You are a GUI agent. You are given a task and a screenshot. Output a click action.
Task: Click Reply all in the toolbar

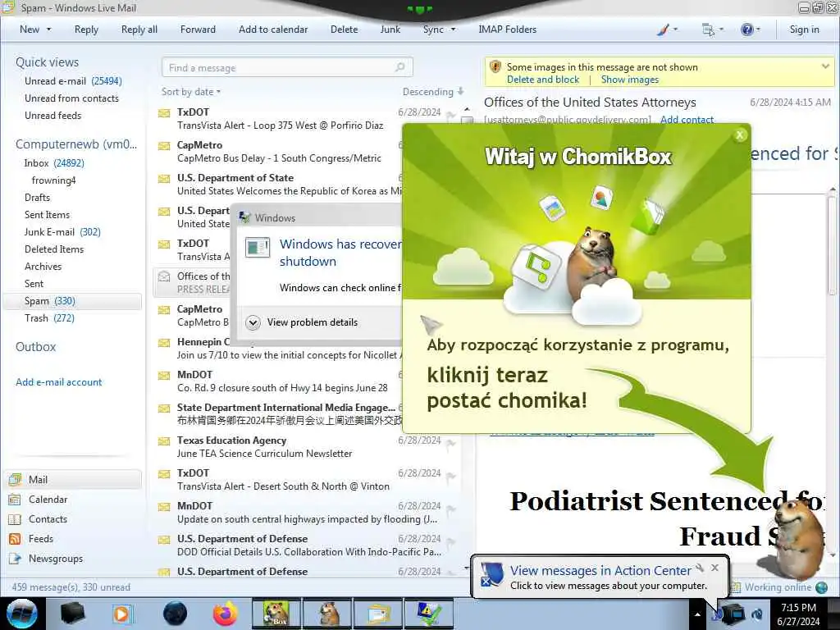pyautogui.click(x=139, y=30)
